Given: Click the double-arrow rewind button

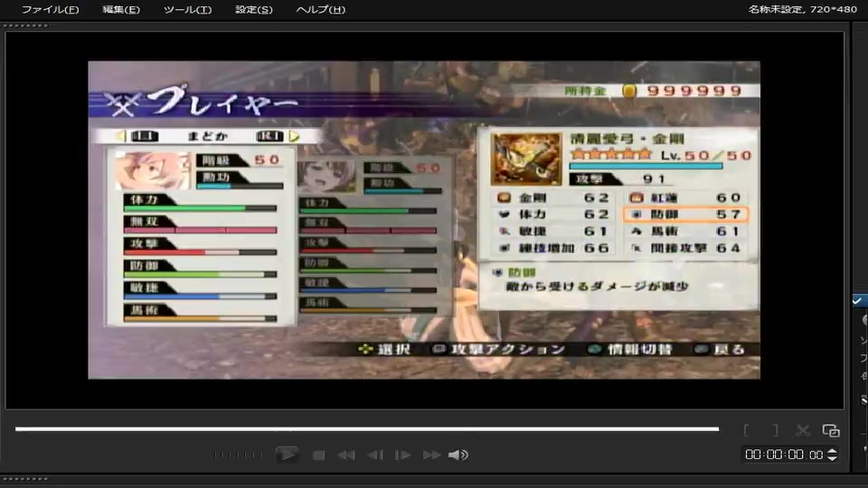Looking at the screenshot, I should tap(346, 455).
